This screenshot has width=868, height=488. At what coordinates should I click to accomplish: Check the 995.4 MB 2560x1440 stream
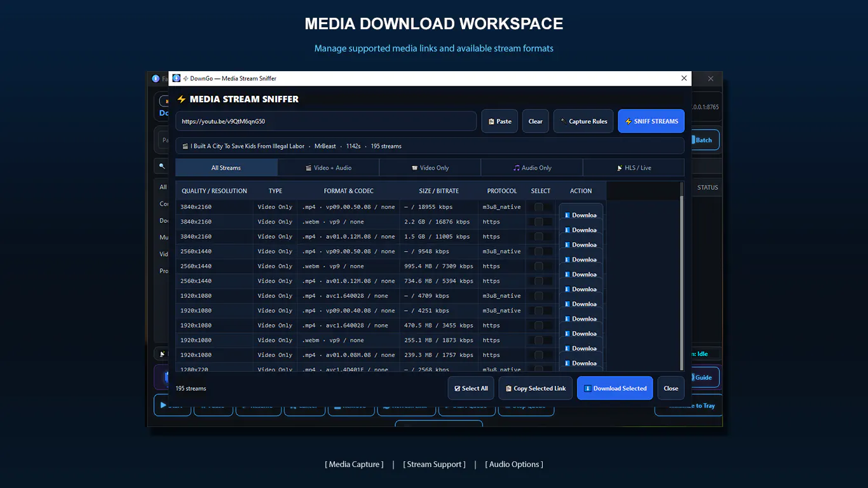[539, 266]
